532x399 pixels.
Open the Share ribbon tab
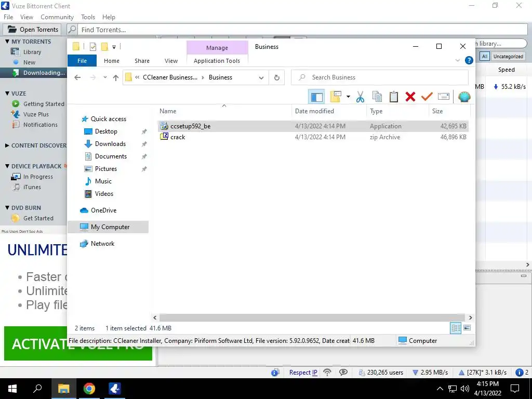[142, 61]
